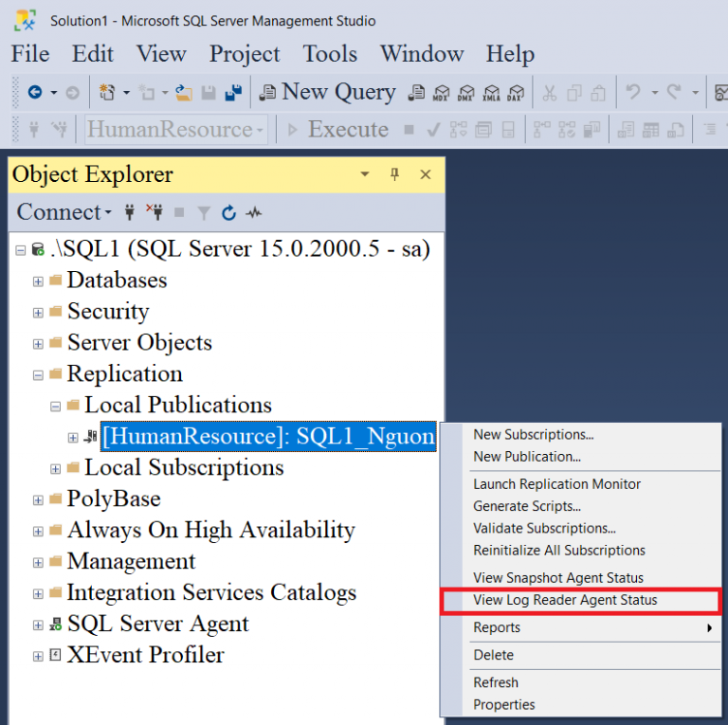Pin the Object Explorer panel with auto-hide
Screen dimensions: 728x725
point(395,174)
